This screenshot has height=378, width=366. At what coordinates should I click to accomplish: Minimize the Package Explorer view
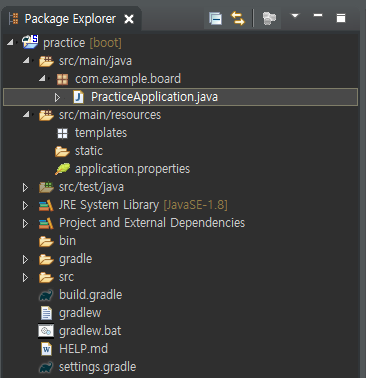(318, 15)
